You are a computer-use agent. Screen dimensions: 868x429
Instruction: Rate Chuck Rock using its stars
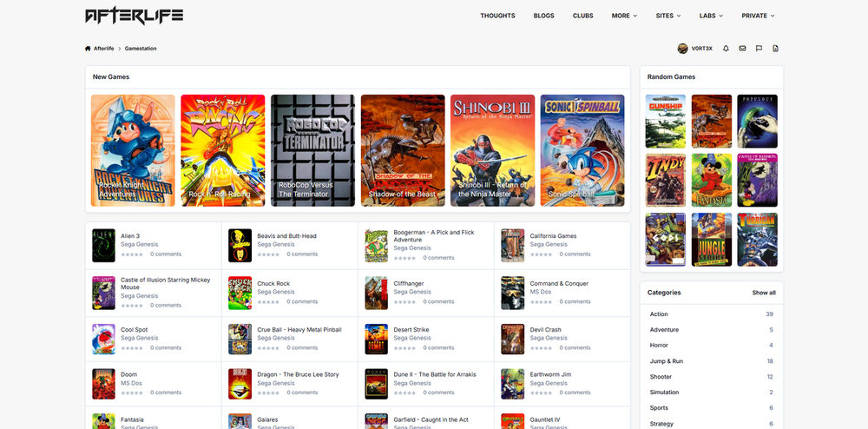[268, 302]
